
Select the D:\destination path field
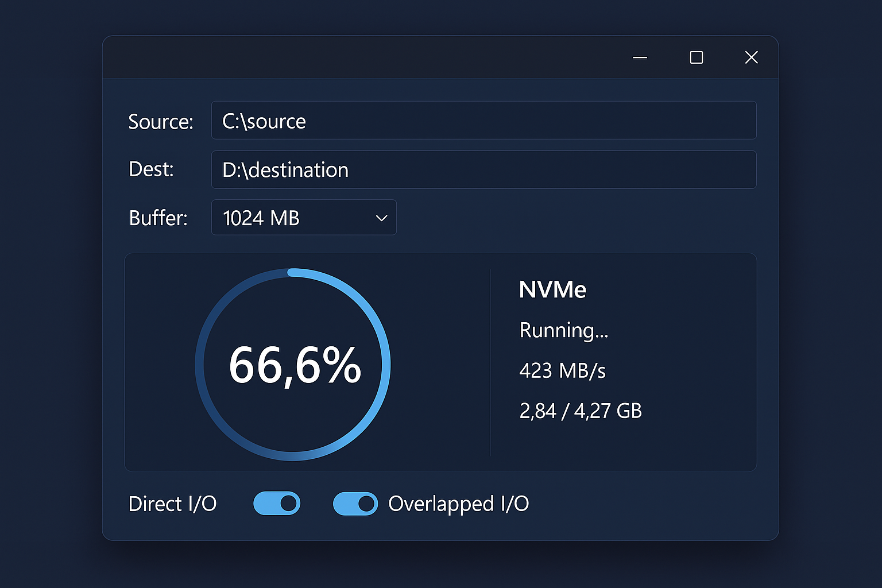pyautogui.click(x=483, y=169)
